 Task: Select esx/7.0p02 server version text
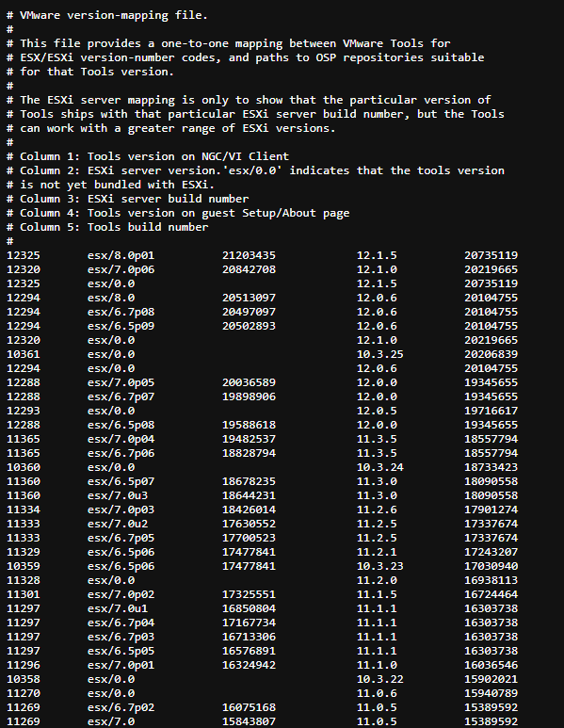(x=121, y=594)
